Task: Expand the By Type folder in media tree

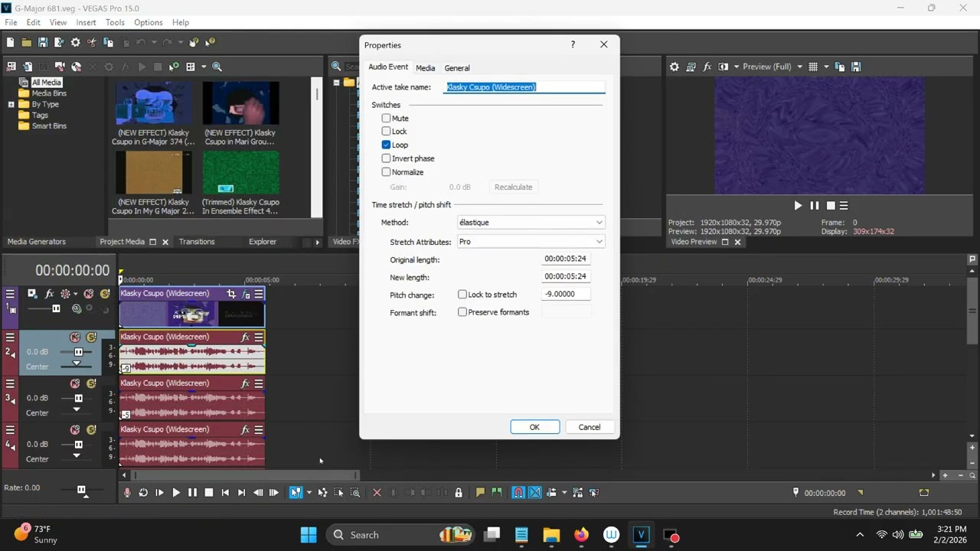Action: tap(11, 104)
